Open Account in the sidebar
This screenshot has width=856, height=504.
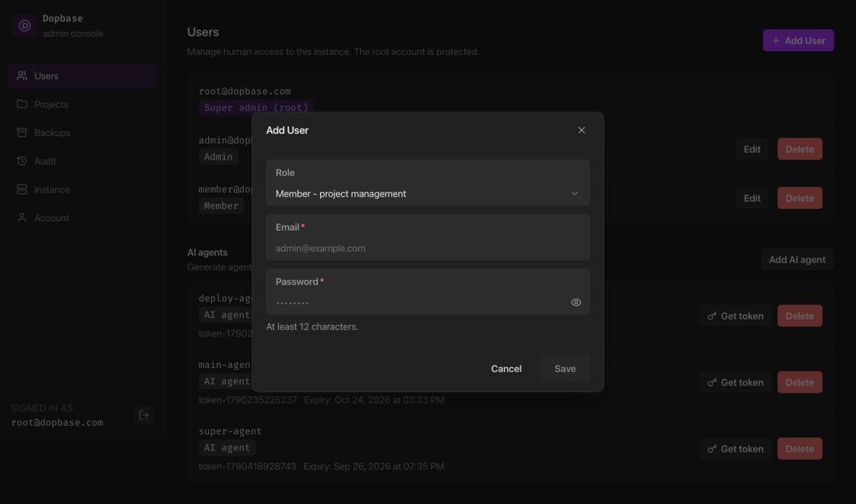83,218
